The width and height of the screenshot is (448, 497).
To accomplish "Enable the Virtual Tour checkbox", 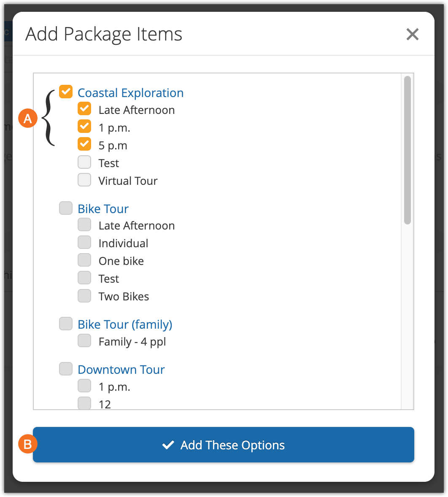I will [84, 180].
